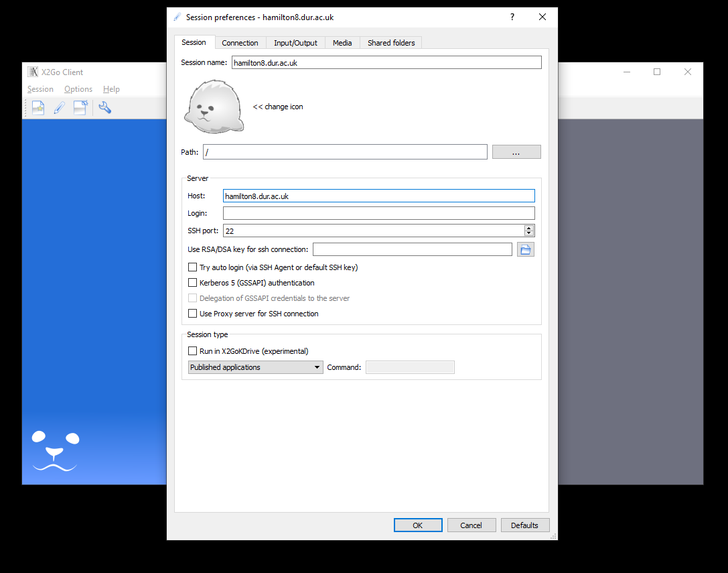Minimize the X2Go Client window
Viewport: 728px width, 573px height.
627,72
